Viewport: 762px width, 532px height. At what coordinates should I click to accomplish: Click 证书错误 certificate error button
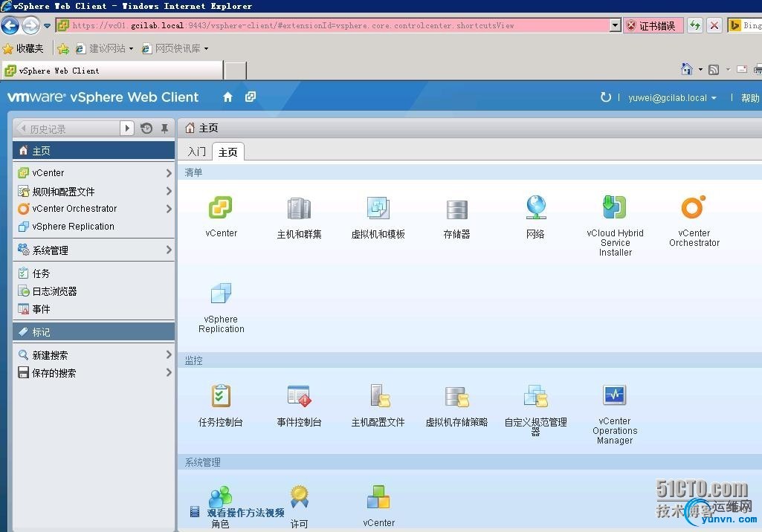pos(652,25)
